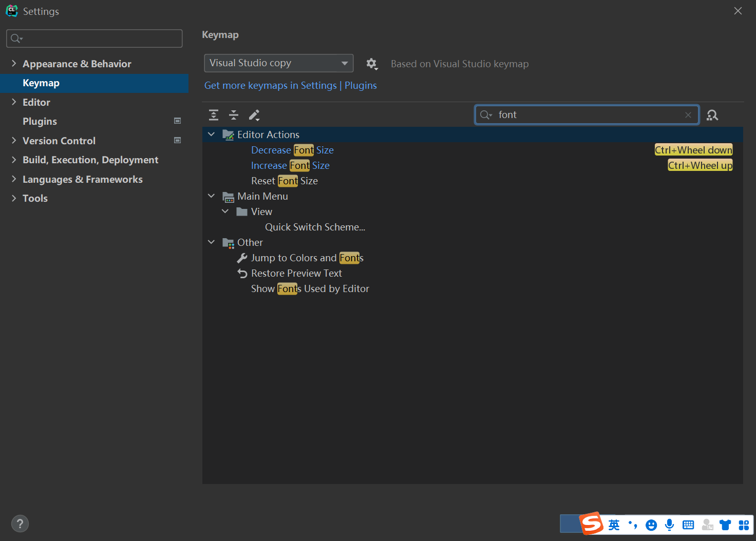Select the Decrease Font Size action

coord(292,150)
